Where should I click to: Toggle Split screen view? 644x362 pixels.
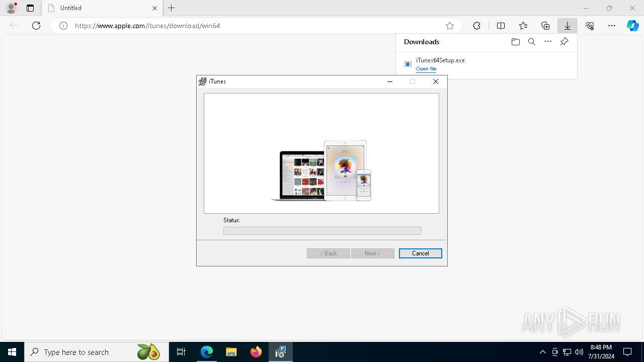[501, 26]
